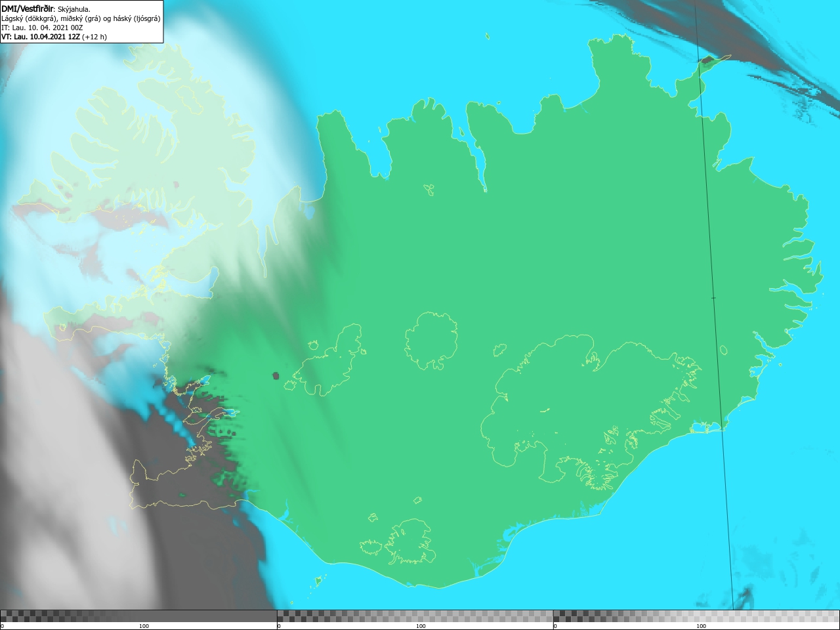
Task: Click the '(+12 h)' forecast offset text
Action: coord(94,37)
